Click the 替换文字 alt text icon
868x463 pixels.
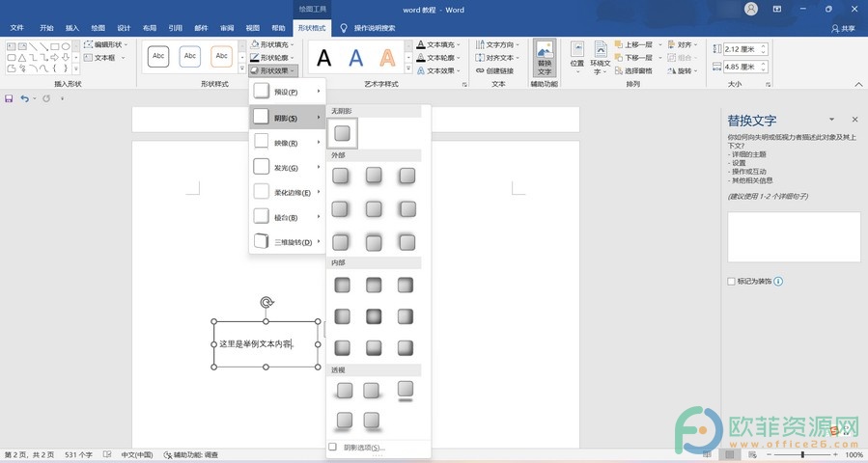545,51
